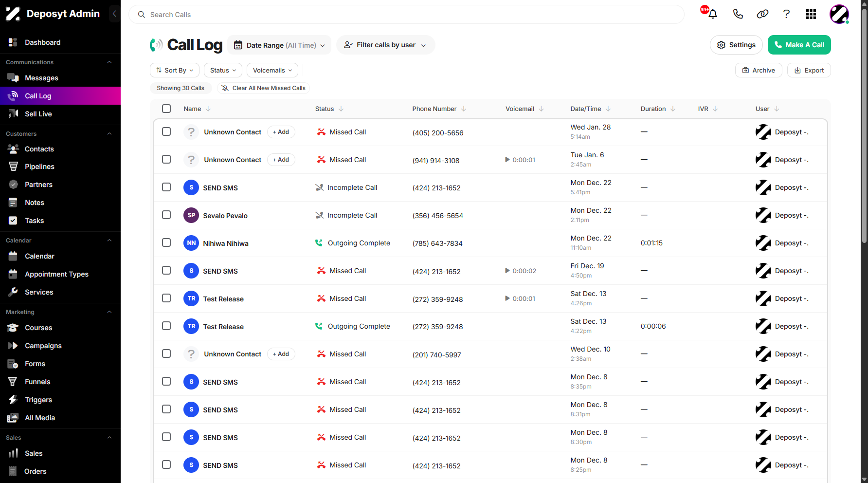Sort by Duration column arrow
This screenshot has height=483, width=868.
coord(673,109)
